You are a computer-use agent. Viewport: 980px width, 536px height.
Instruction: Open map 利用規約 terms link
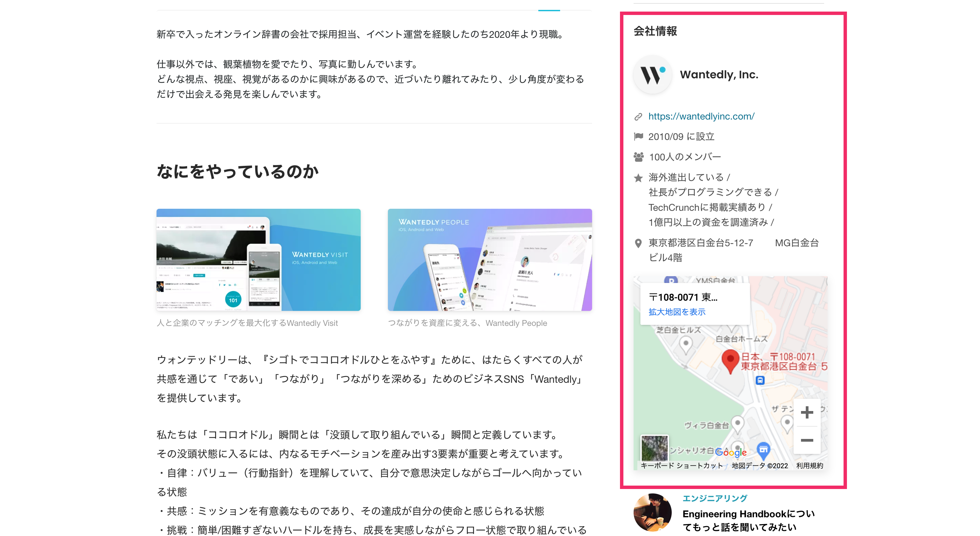pyautogui.click(x=809, y=466)
